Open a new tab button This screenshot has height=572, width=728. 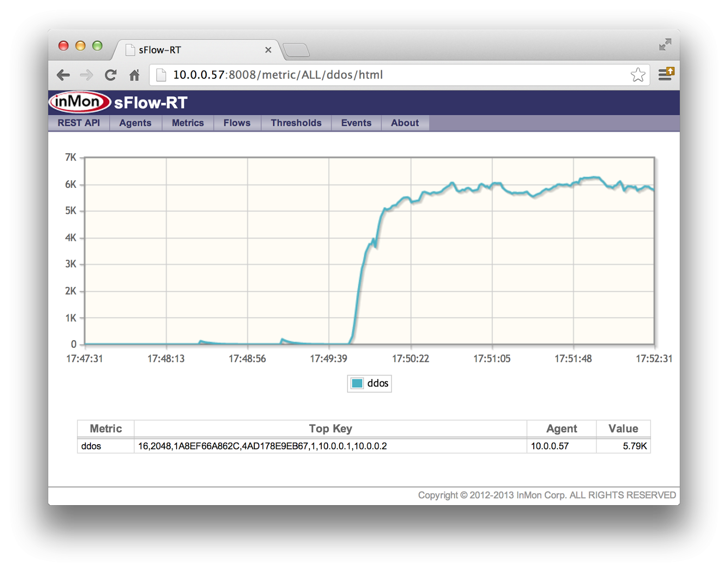pos(296,50)
